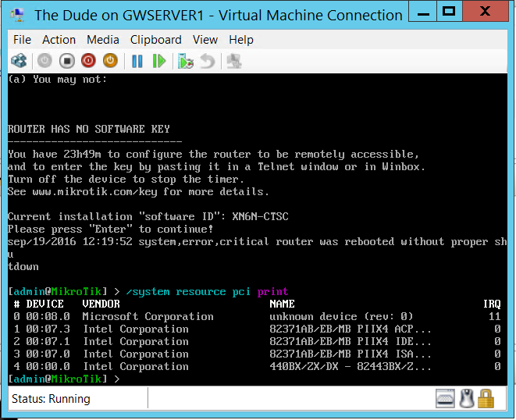Open the View menu
The width and height of the screenshot is (516, 420).
[205, 40]
